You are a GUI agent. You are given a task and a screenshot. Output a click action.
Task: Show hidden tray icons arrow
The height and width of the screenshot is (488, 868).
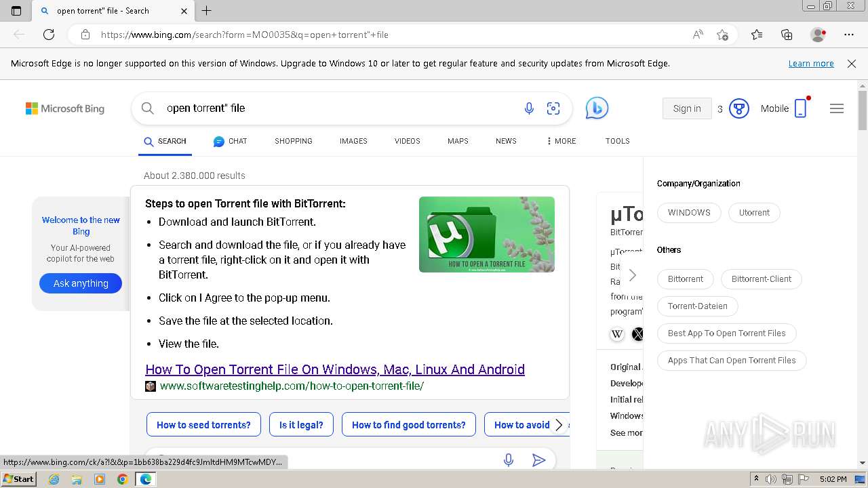point(755,479)
